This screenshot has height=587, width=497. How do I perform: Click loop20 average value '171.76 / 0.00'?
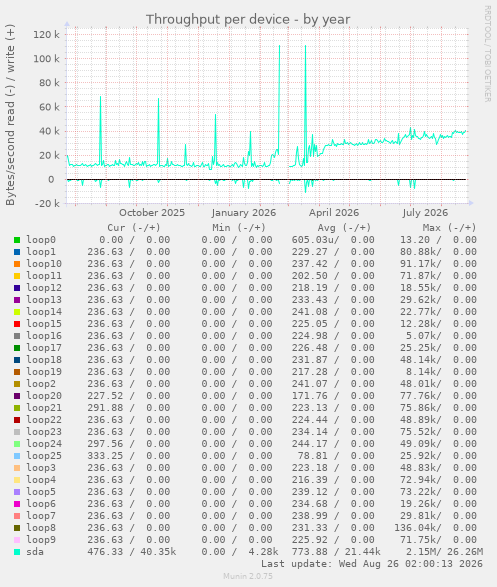pos(333,396)
